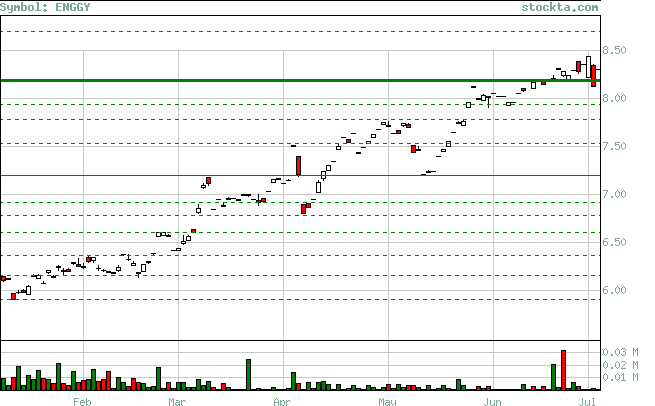Click the thick green resistance line near 8.20
655x406 pixels.
click(x=300, y=80)
